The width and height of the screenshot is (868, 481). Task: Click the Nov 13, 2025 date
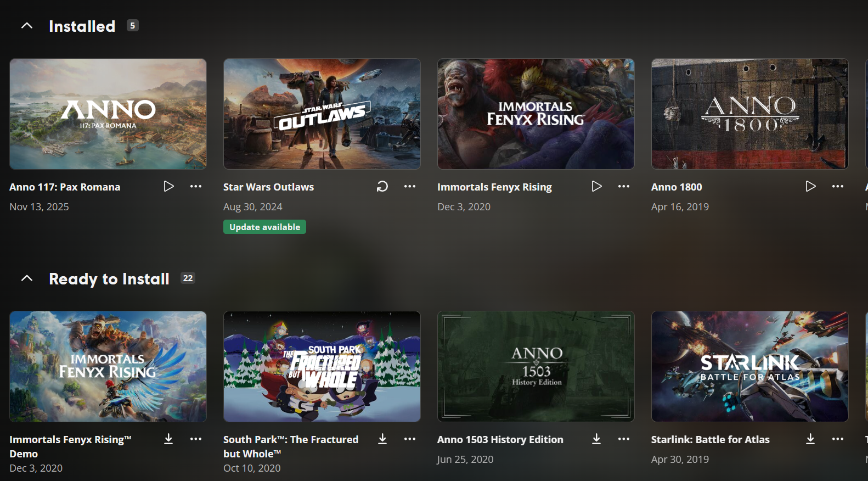[39, 206]
